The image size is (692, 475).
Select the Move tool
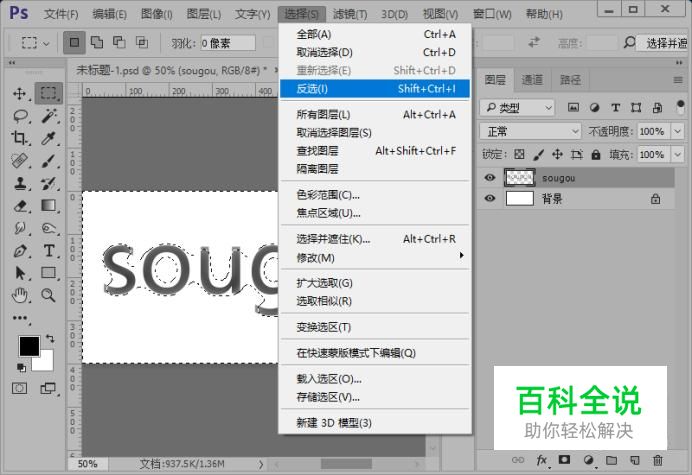(19, 93)
